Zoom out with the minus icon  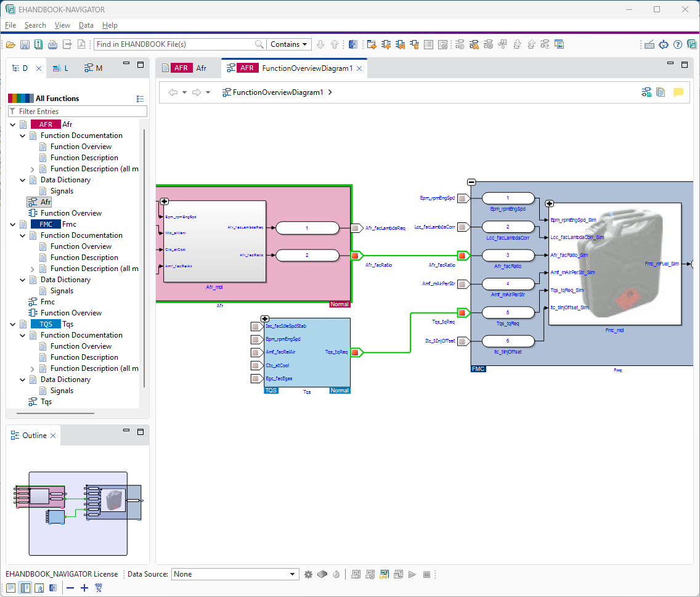[x=70, y=588]
